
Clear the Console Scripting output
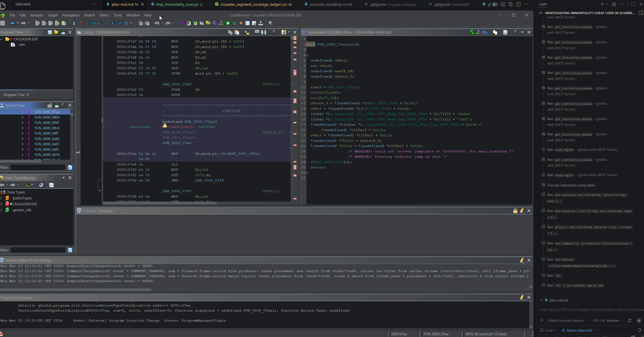tap(522, 211)
